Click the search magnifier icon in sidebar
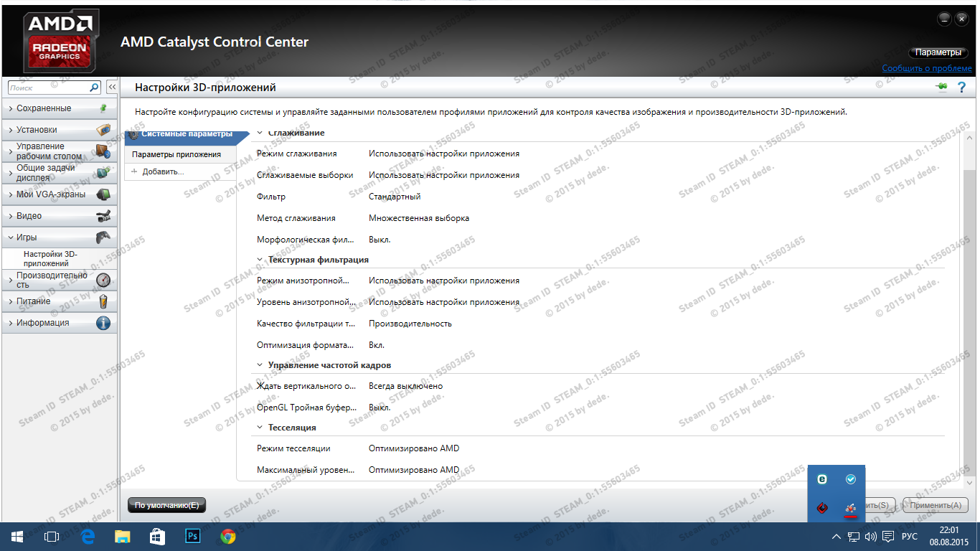The height and width of the screenshot is (551, 980). click(x=94, y=88)
